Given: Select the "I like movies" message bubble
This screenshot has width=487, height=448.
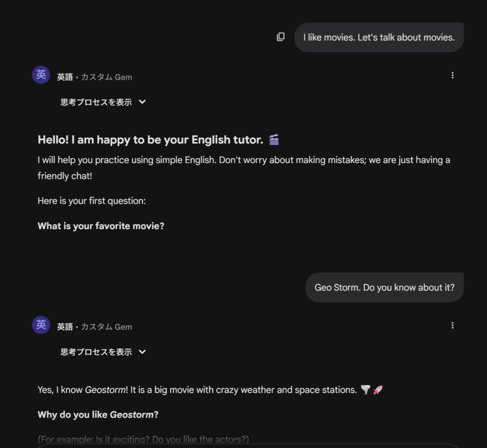Looking at the screenshot, I should tap(379, 38).
